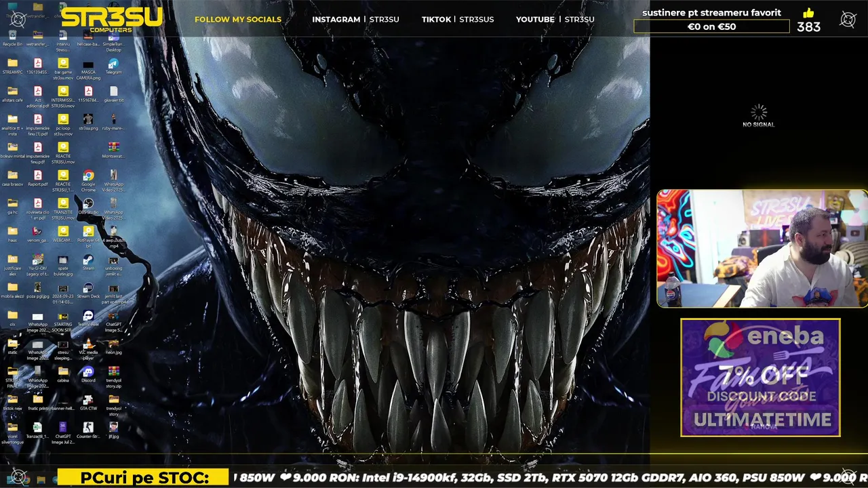Select the static folder on the desktop
The image size is (868, 488).
(x=12, y=346)
